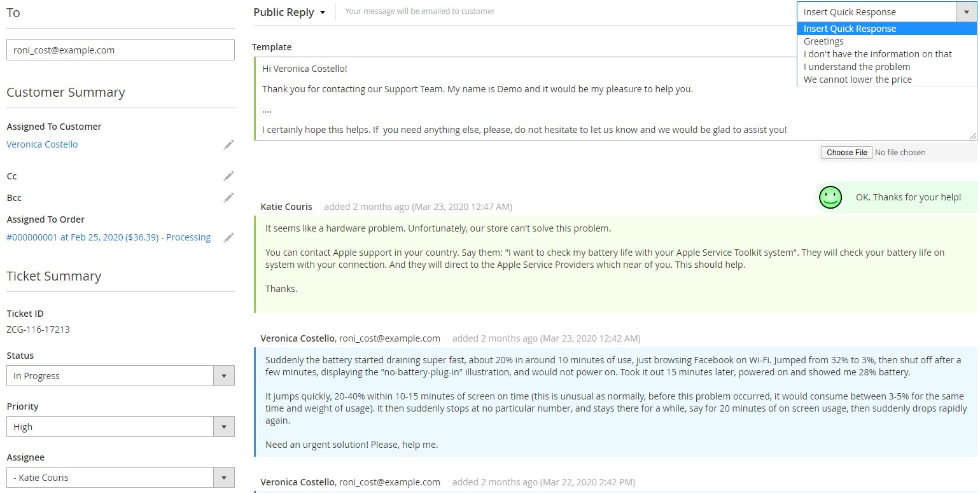Click the "No file chosen" label
The width and height of the screenshot is (980, 493).
pos(900,153)
